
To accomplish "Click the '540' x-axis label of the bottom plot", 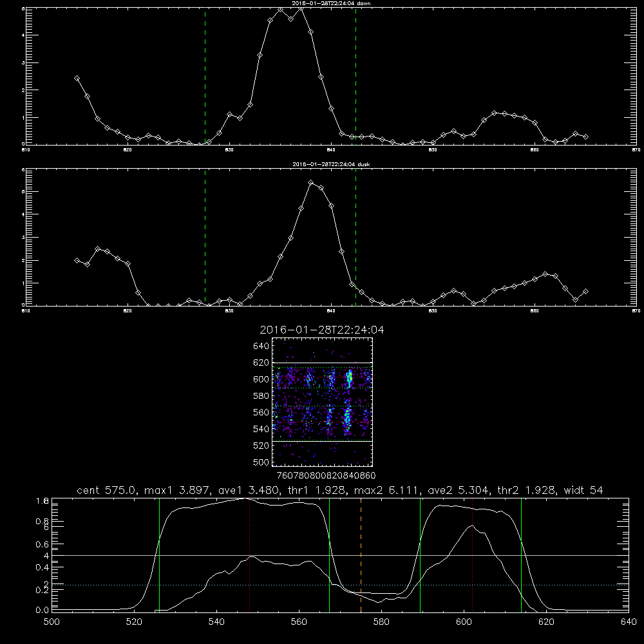I will 216,622.
